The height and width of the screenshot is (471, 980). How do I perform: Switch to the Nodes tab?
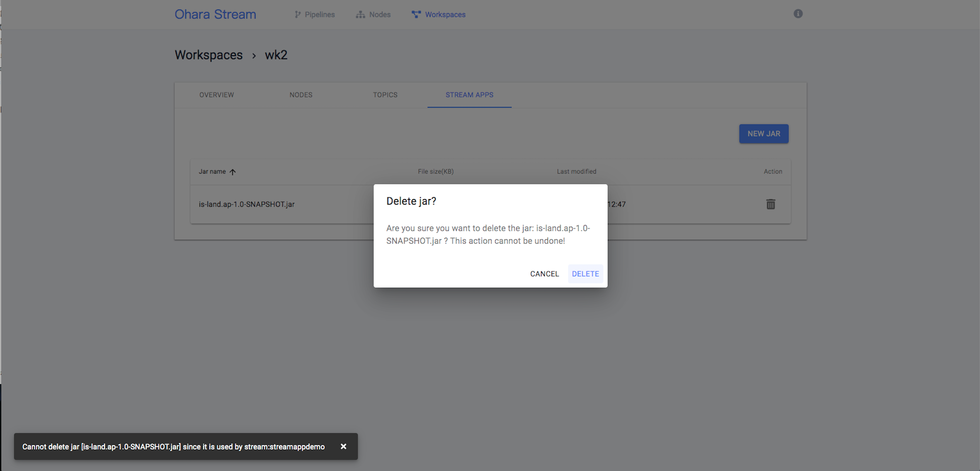click(301, 95)
